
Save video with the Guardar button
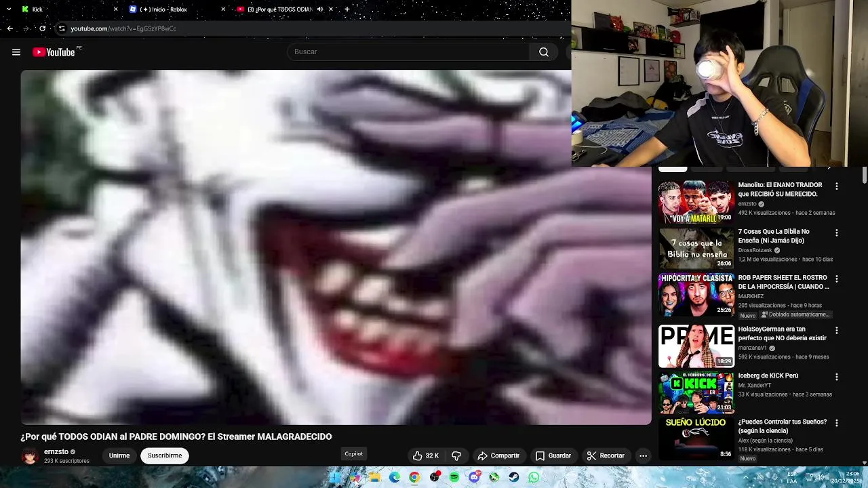tap(553, 455)
